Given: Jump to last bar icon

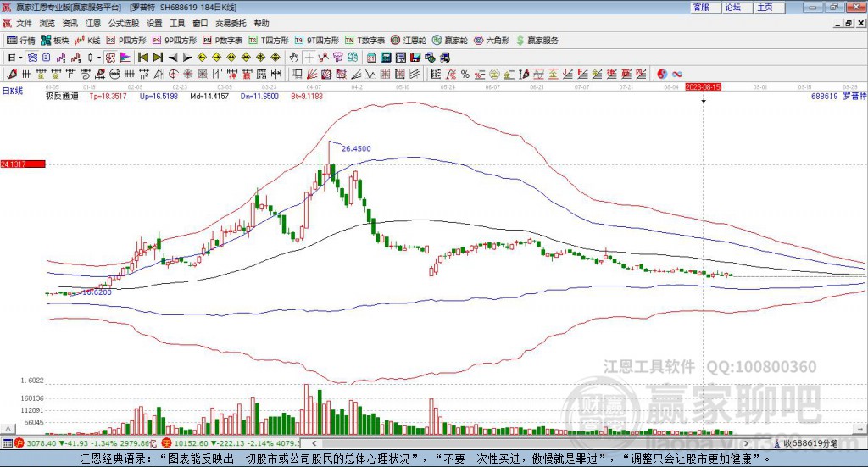Looking at the screenshot, I should (x=158, y=58).
